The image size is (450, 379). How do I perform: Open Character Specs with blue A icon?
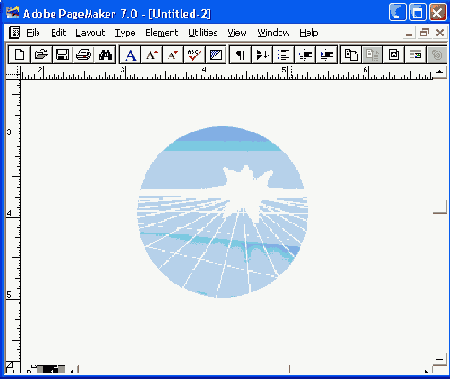[130, 55]
